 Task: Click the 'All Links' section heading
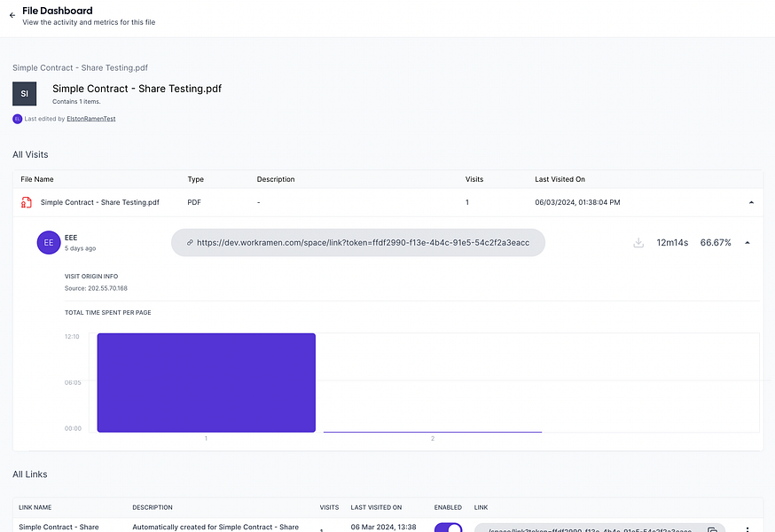29,474
